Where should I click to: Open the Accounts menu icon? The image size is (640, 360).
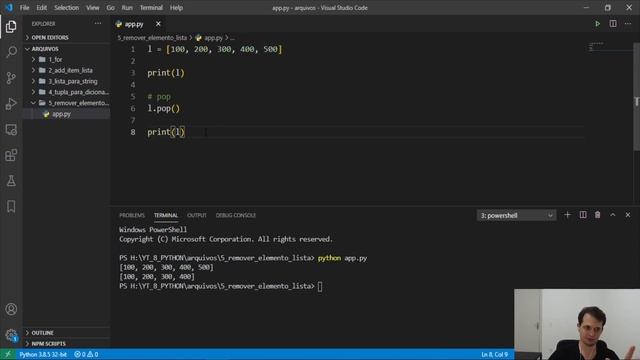tap(11, 309)
